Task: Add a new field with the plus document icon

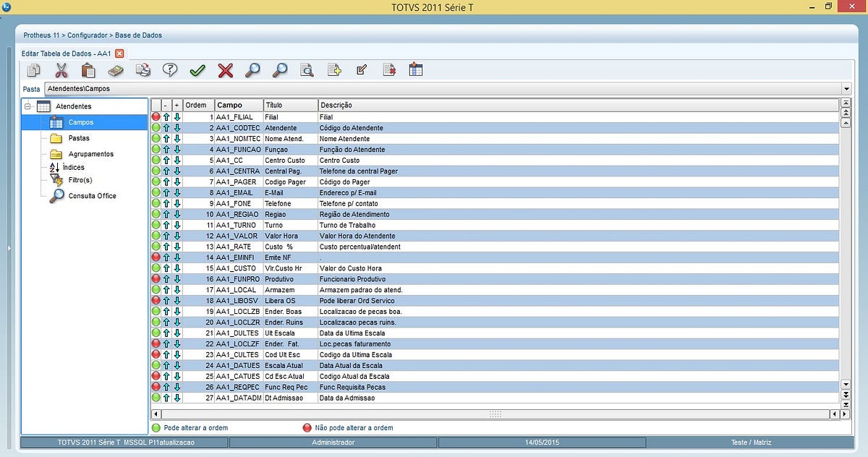Action: [x=334, y=70]
